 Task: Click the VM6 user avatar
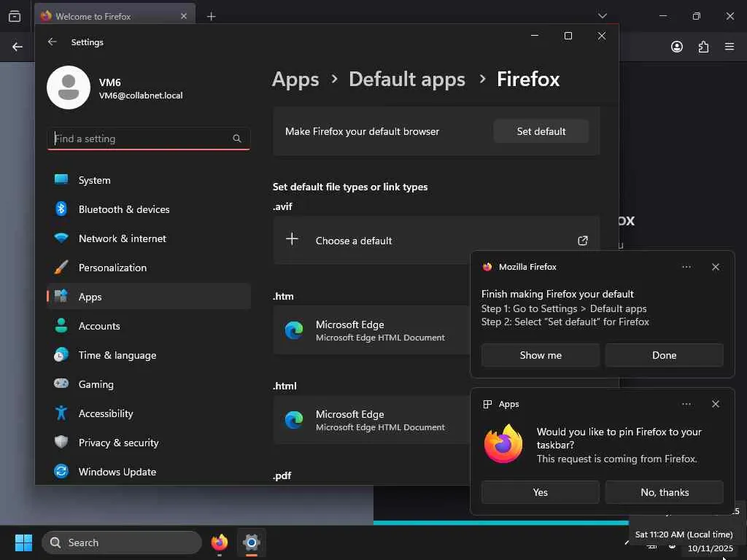[69, 87]
